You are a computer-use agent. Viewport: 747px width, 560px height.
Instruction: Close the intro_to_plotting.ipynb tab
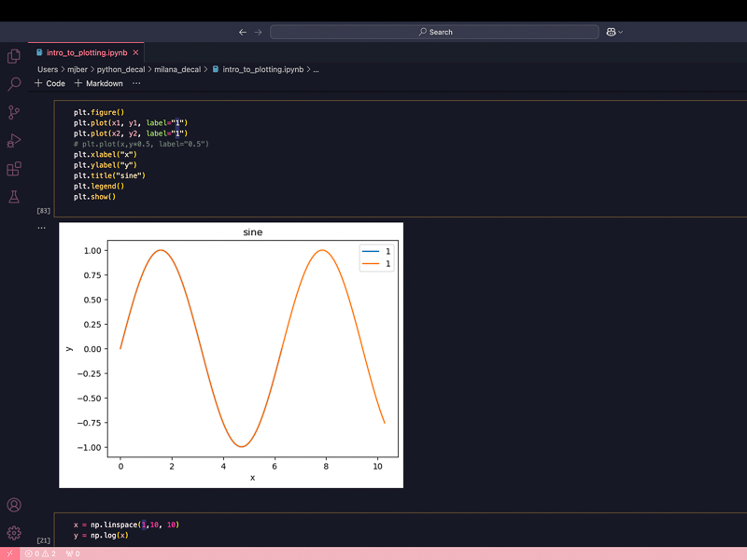pyautogui.click(x=135, y=53)
